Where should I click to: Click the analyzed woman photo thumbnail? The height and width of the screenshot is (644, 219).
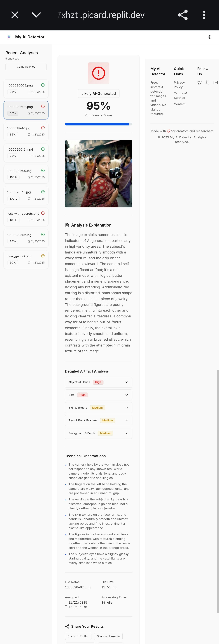(98, 174)
